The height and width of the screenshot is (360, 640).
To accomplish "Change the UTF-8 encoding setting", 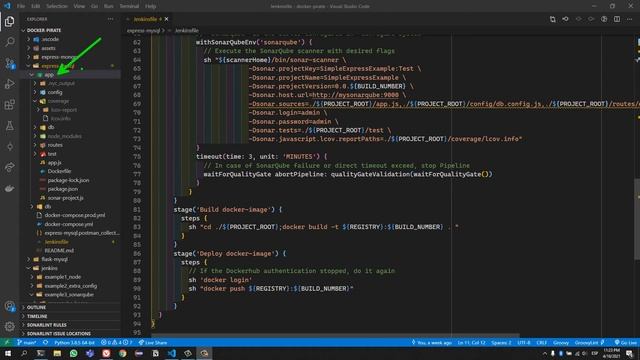I will coord(524,342).
